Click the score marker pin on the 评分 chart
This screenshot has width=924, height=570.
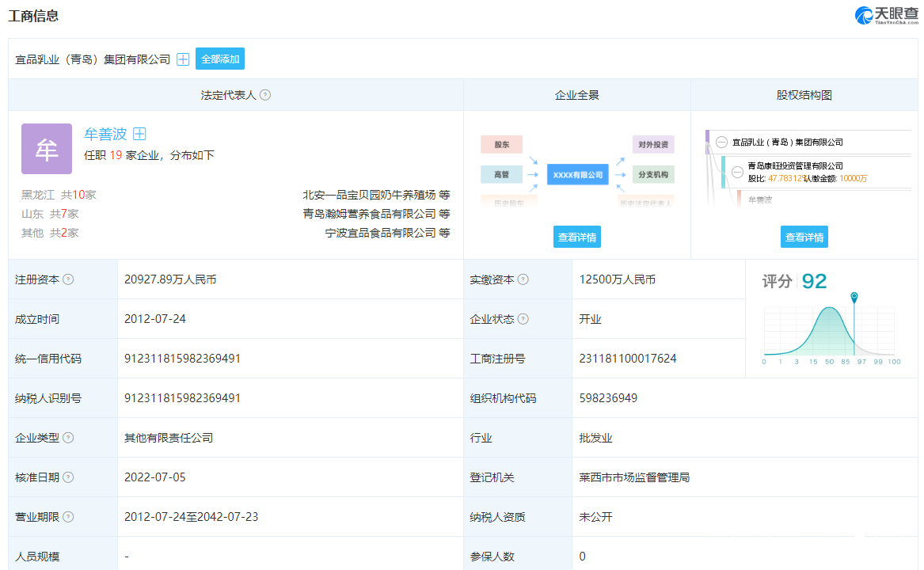coord(854,298)
